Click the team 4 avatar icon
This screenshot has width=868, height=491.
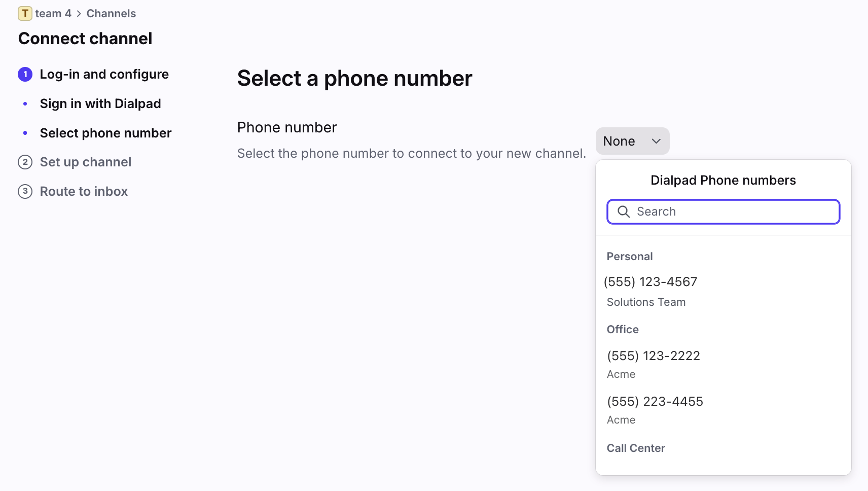point(25,14)
